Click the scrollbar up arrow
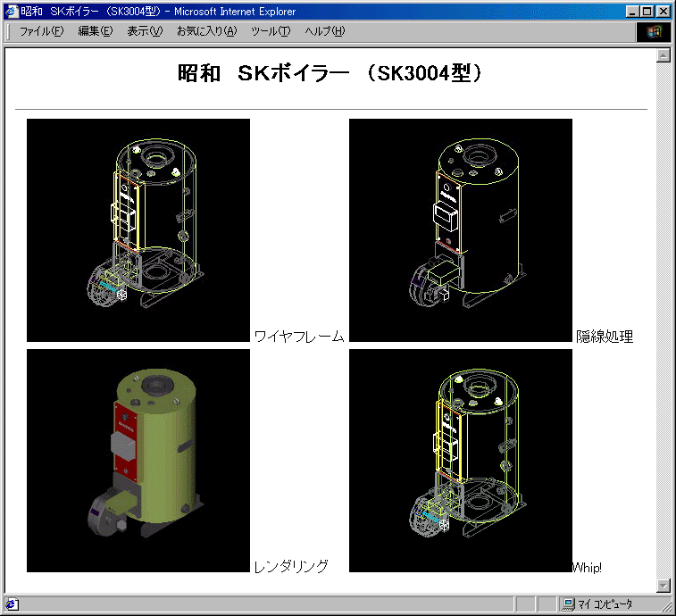676x616 pixels. tap(663, 55)
